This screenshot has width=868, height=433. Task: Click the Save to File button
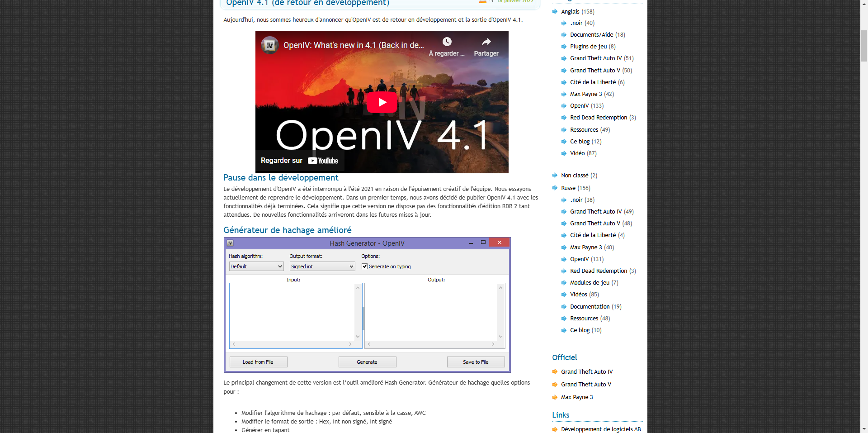click(x=476, y=362)
